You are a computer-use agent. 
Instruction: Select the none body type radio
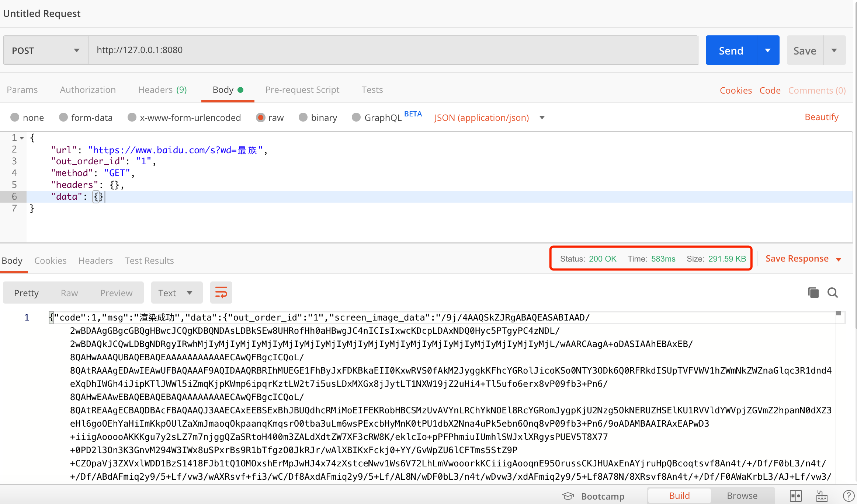pyautogui.click(x=15, y=118)
